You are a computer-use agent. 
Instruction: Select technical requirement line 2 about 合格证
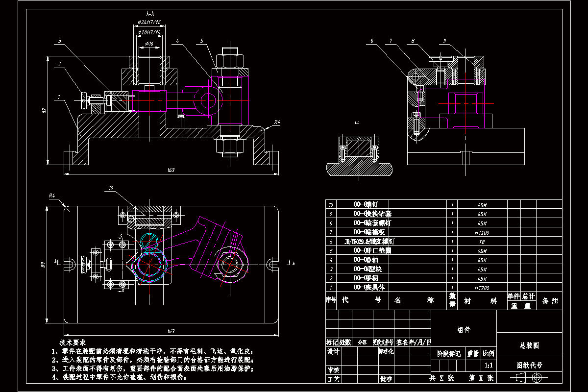click(152, 360)
